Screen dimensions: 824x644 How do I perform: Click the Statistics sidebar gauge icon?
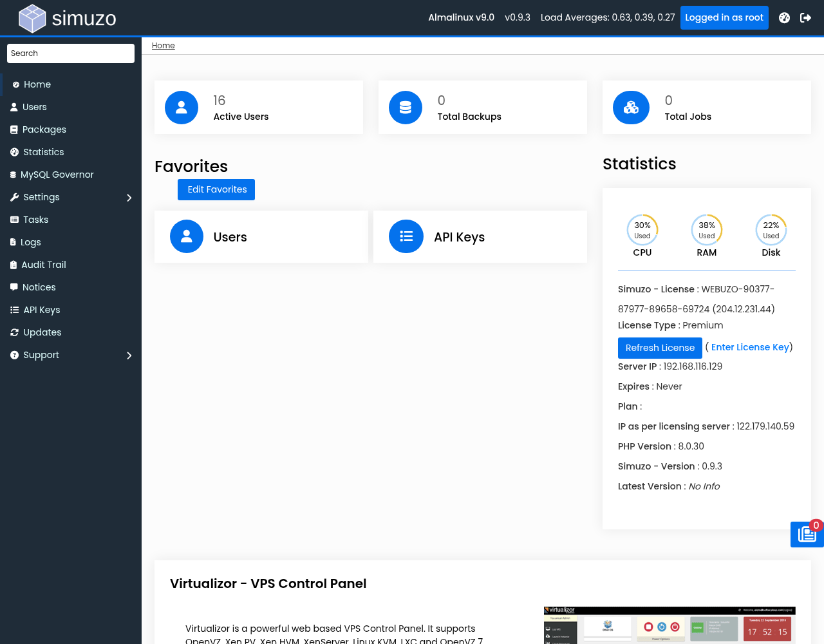point(15,152)
